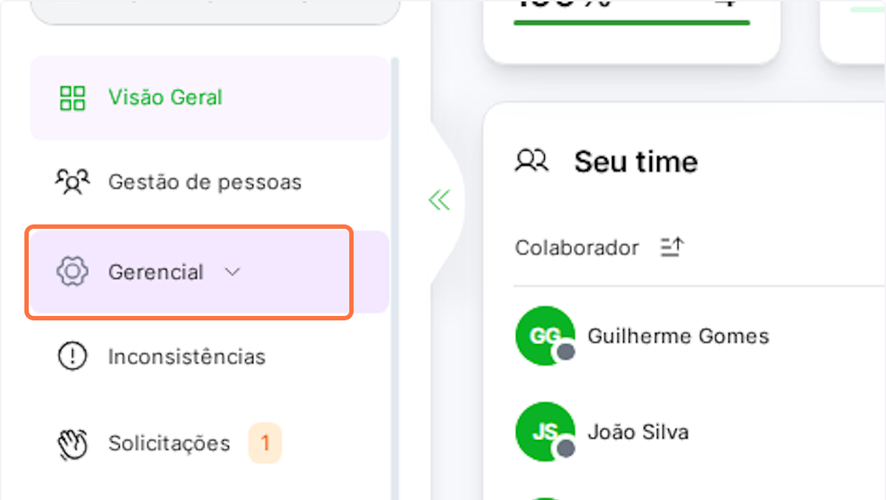886x500 pixels.
Task: Select João Silva avatar
Action: (544, 432)
